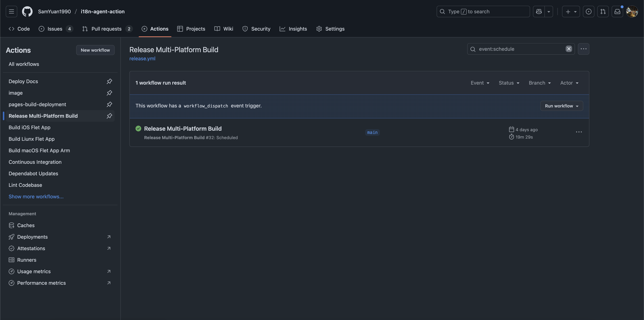Open the release.yml file link
The image size is (644, 320).
tap(142, 59)
